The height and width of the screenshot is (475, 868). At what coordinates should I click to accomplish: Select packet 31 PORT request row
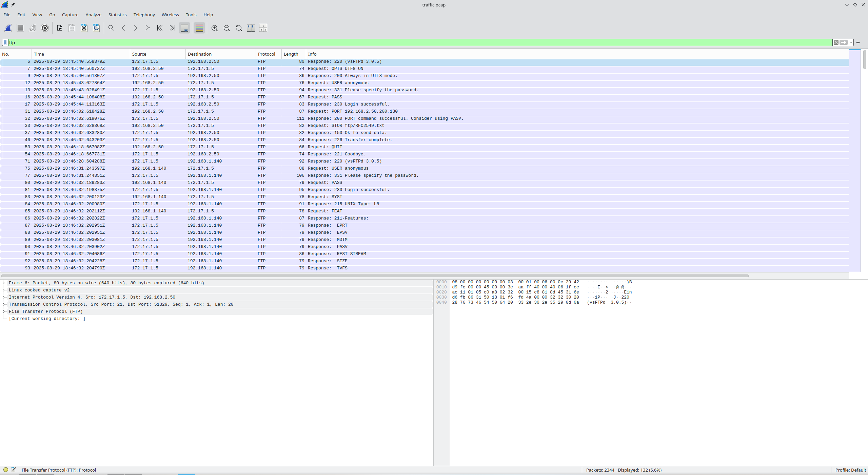[x=424, y=111]
